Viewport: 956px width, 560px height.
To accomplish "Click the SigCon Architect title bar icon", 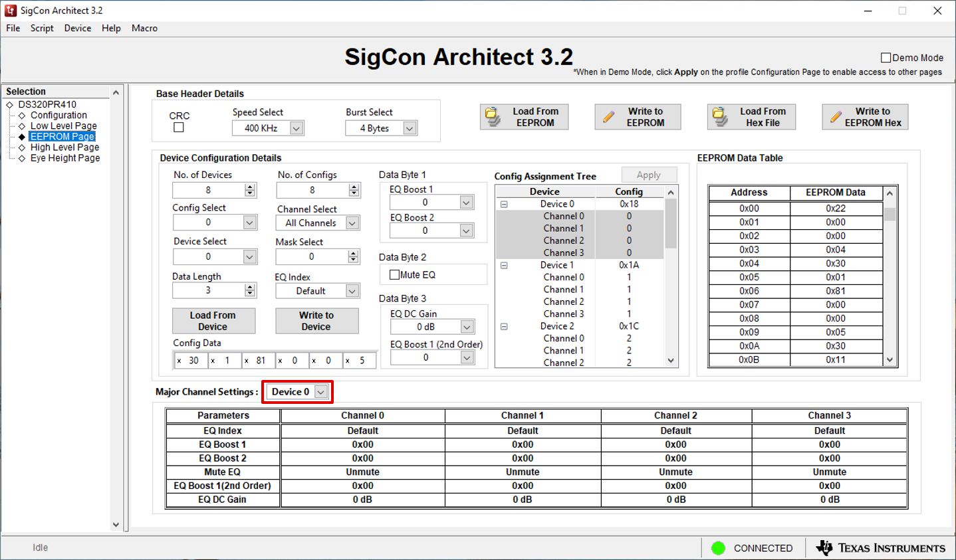I will [x=11, y=11].
